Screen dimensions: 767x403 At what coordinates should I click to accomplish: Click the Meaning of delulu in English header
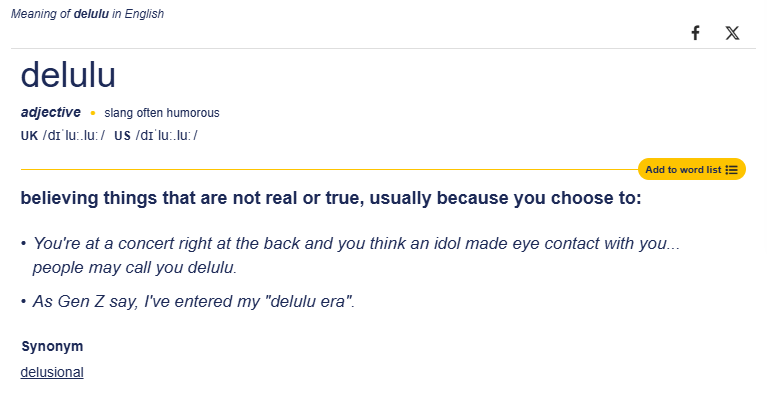pos(87,14)
